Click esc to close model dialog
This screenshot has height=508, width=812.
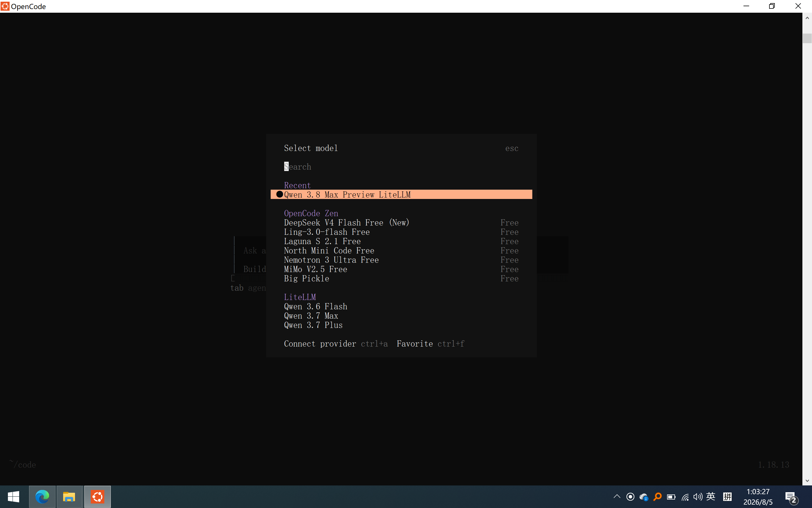coord(512,148)
